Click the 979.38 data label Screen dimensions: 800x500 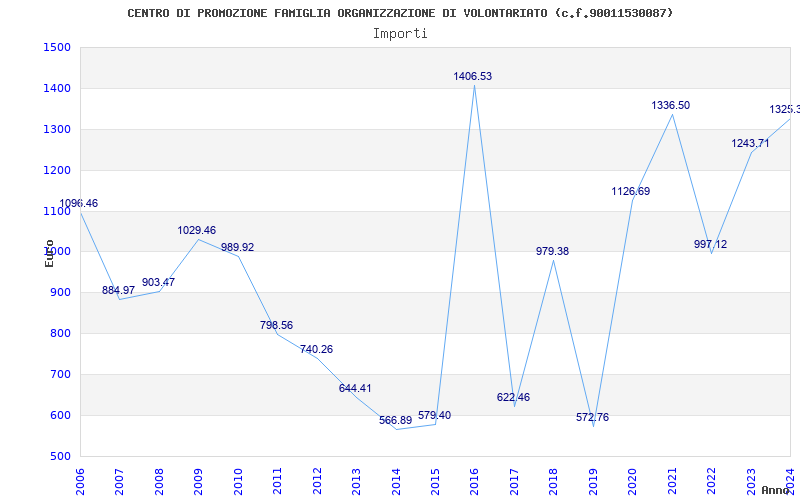pyautogui.click(x=552, y=252)
